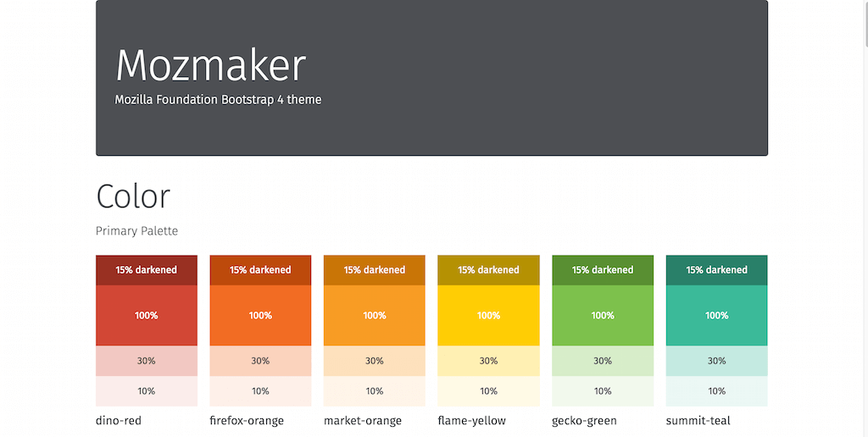868x437 pixels.
Task: Select the dino-red 15% darkened swatch
Action: [146, 270]
